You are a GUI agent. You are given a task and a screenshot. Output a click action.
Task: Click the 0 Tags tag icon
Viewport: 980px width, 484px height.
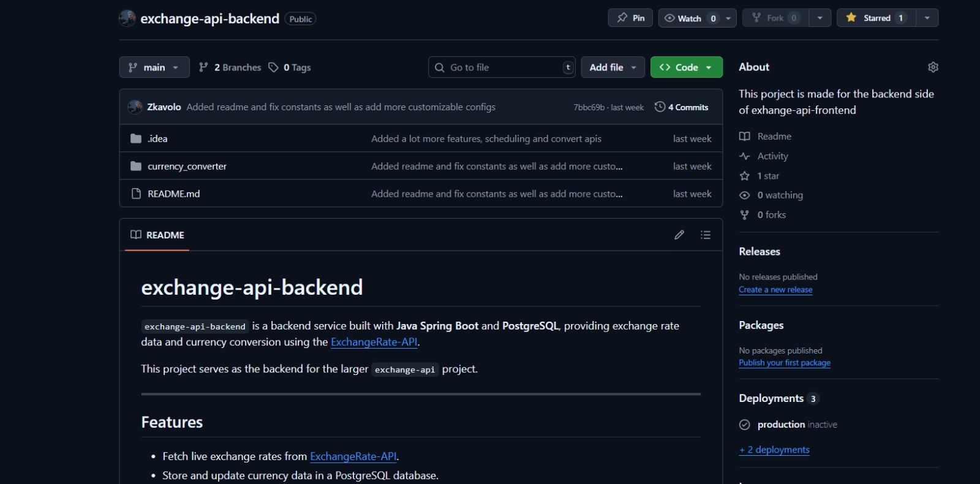coord(273,67)
